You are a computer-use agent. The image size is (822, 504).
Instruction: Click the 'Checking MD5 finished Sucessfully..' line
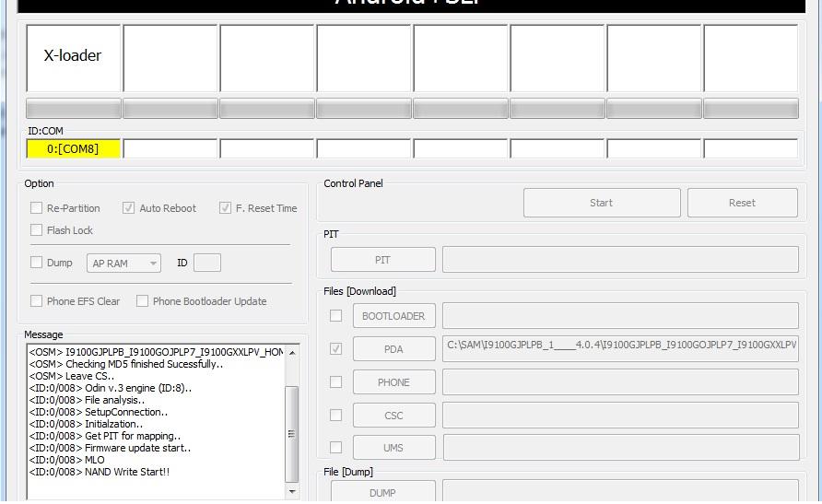[126, 364]
